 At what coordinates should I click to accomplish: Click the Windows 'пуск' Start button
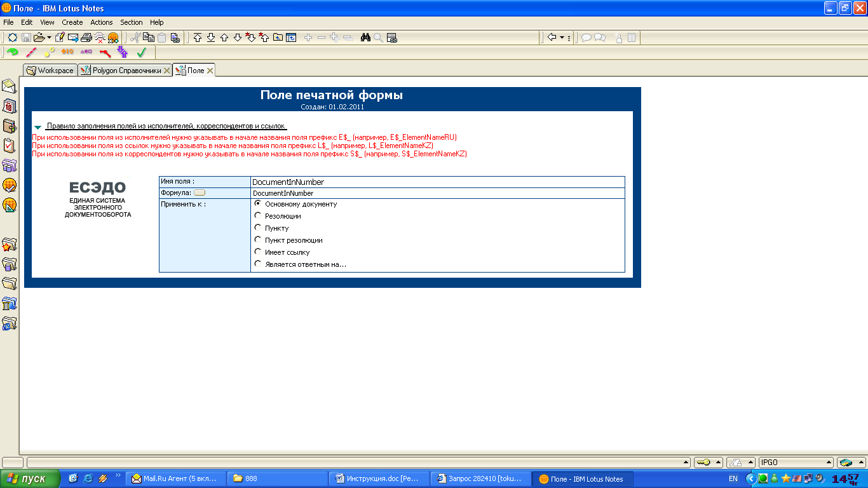coord(30,478)
